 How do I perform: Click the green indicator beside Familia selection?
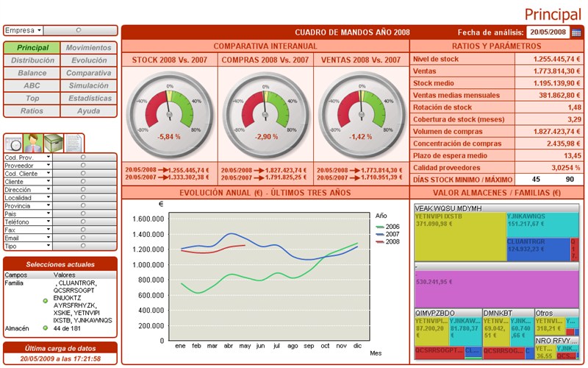click(46, 301)
